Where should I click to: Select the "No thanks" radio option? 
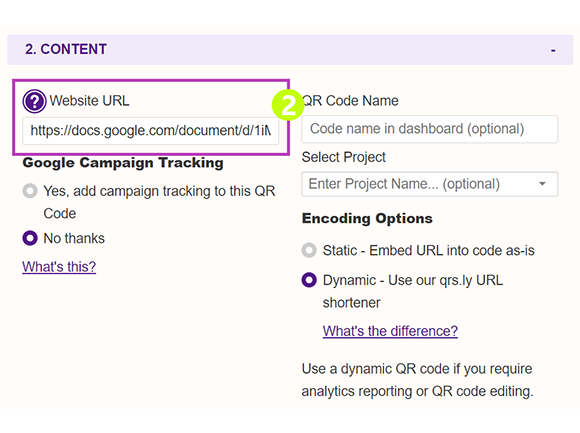30,238
